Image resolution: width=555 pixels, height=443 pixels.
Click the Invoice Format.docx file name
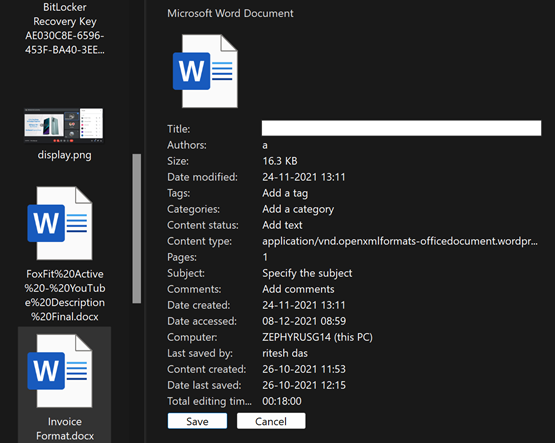(x=65, y=428)
